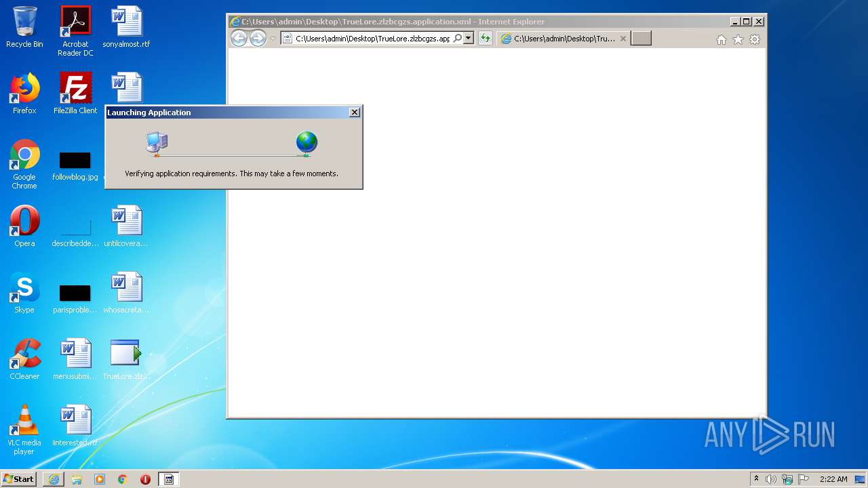This screenshot has height=488, width=868.
Task: Open the clock showing 2:22 AM
Action: [x=833, y=479]
